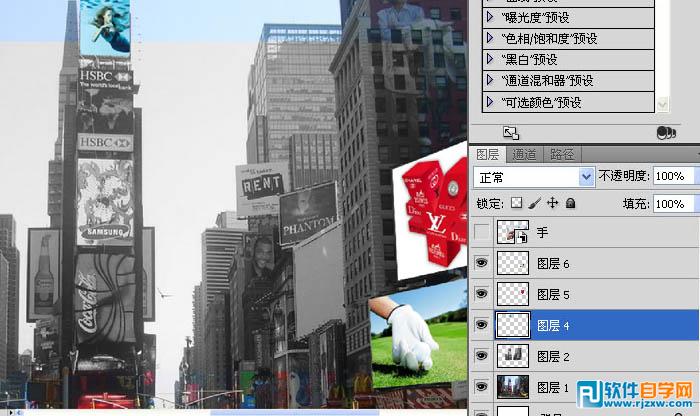This screenshot has height=416, width=700.
Task: Switch to the 图层 tab
Action: pyautogui.click(x=488, y=154)
